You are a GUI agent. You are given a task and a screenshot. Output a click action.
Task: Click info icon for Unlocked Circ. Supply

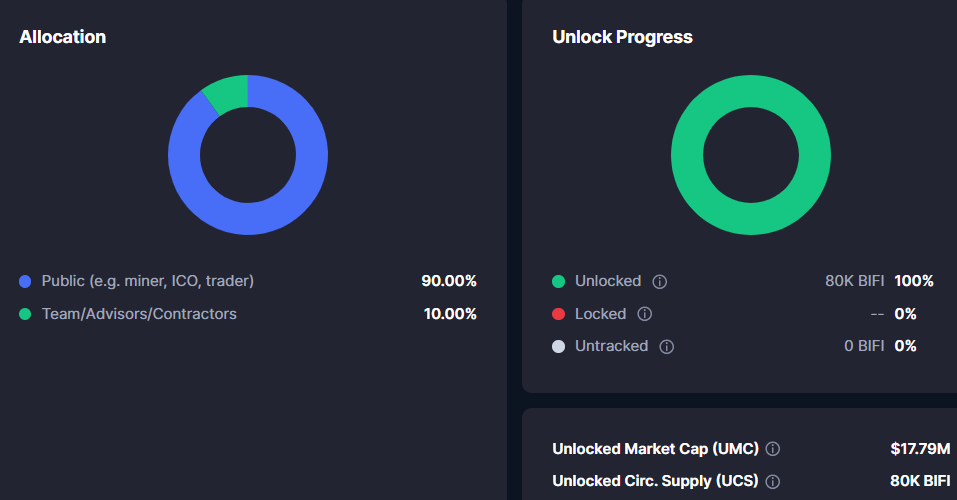772,481
